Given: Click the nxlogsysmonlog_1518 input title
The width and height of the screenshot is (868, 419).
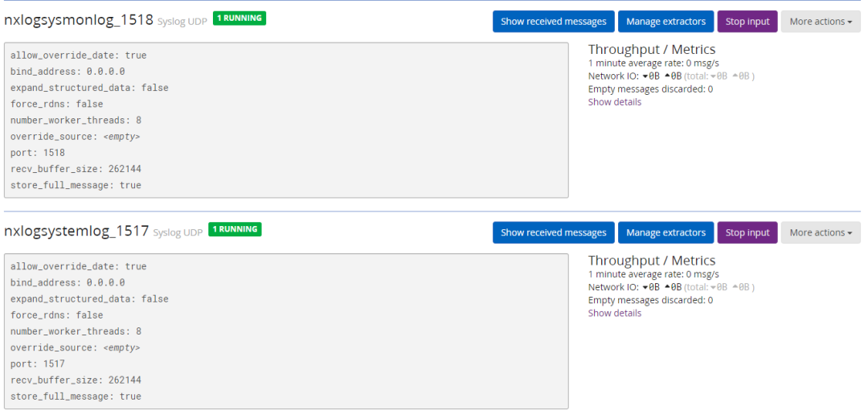Looking at the screenshot, I should [78, 20].
